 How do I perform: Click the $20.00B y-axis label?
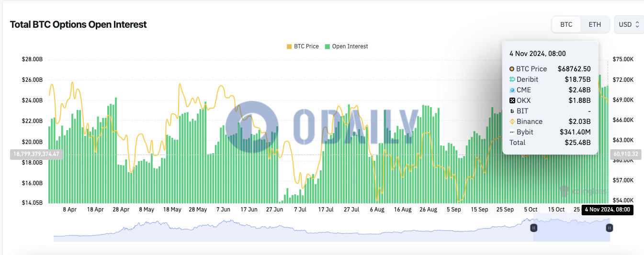coord(33,142)
